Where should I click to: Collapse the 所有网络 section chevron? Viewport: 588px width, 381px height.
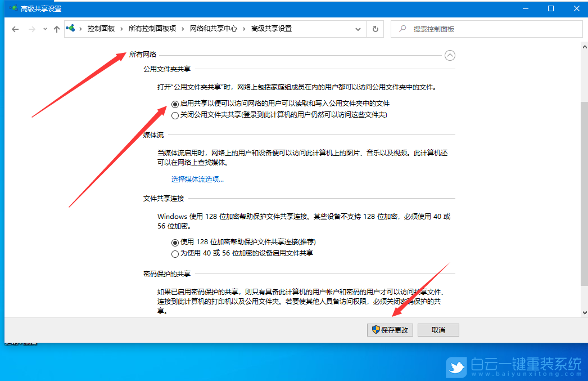tap(450, 55)
